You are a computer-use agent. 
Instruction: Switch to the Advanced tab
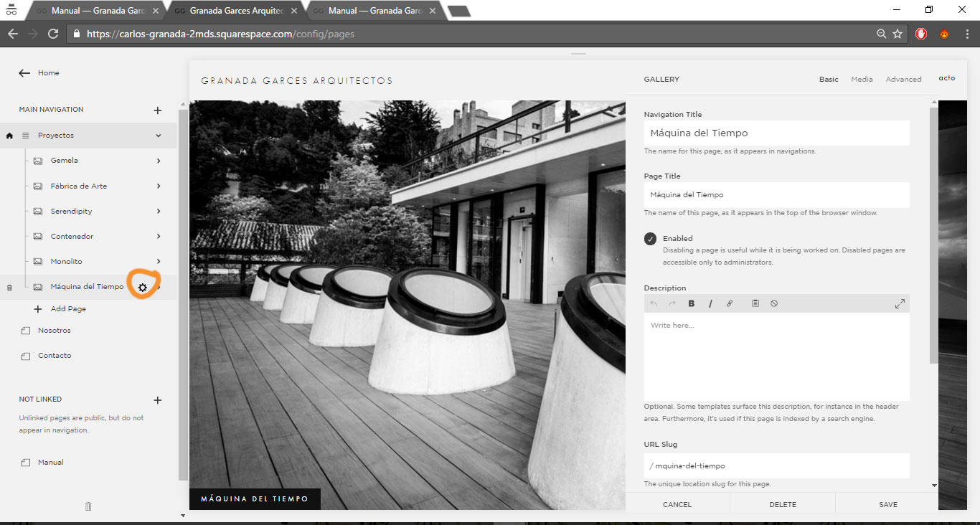click(x=903, y=80)
